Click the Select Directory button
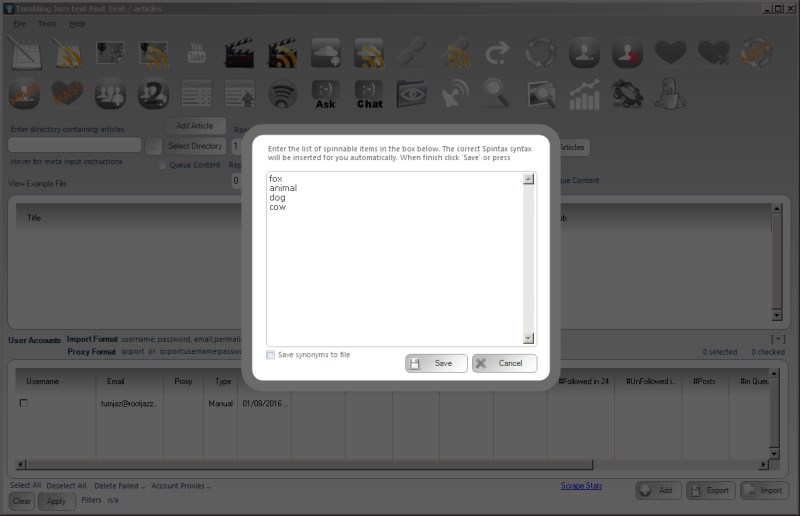800x516 pixels. [x=195, y=146]
